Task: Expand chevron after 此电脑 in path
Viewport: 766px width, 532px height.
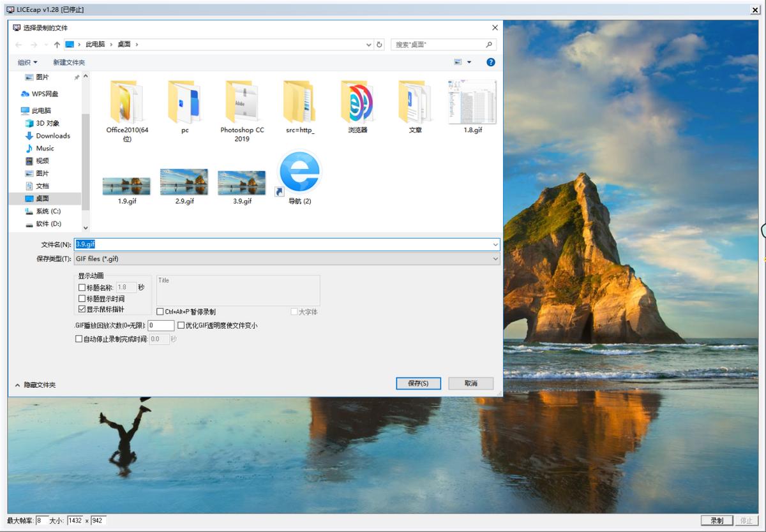Action: coord(112,45)
